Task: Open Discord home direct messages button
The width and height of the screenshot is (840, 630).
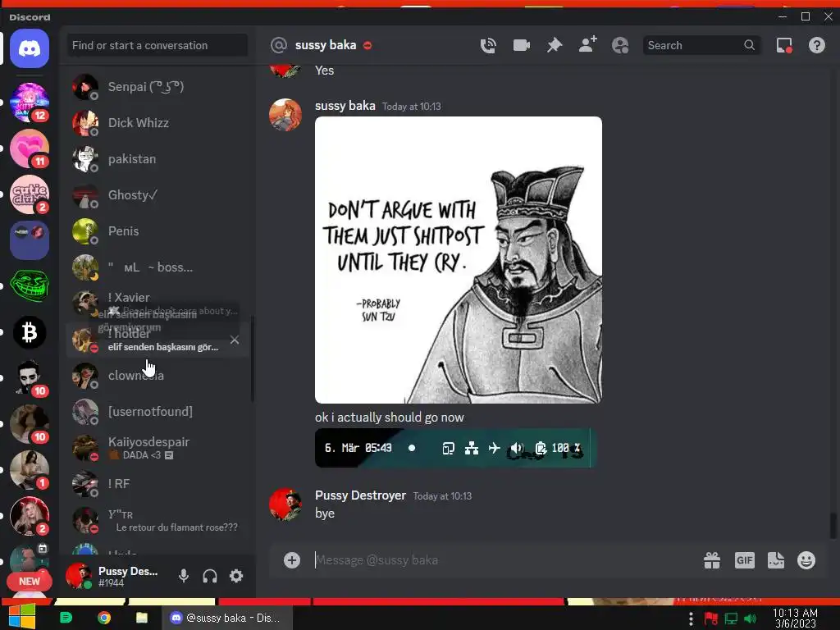Action: point(30,48)
